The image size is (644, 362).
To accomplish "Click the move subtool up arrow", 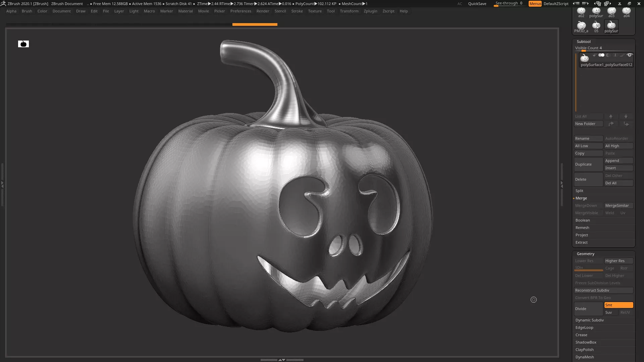I will pyautogui.click(x=611, y=116).
